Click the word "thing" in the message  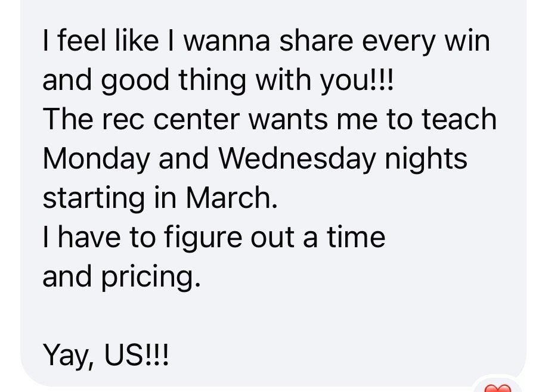click(x=212, y=81)
